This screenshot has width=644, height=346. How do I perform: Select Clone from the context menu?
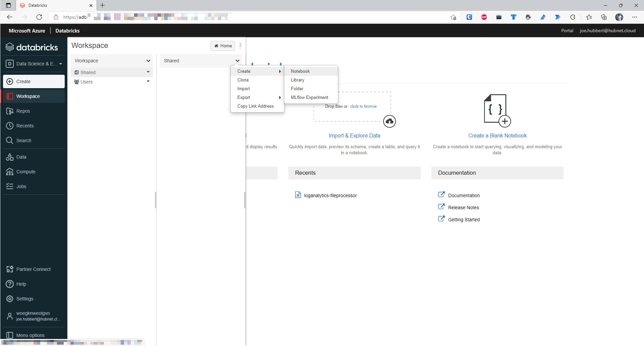243,80
